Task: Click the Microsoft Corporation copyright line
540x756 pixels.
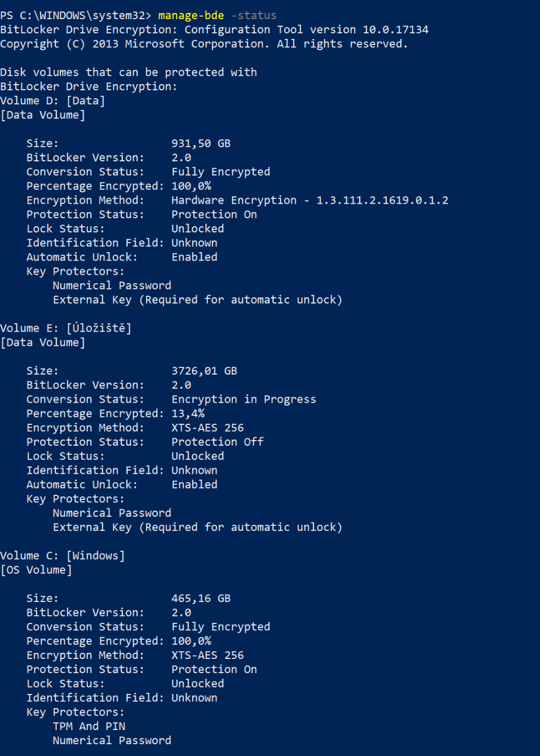Action: [203, 43]
